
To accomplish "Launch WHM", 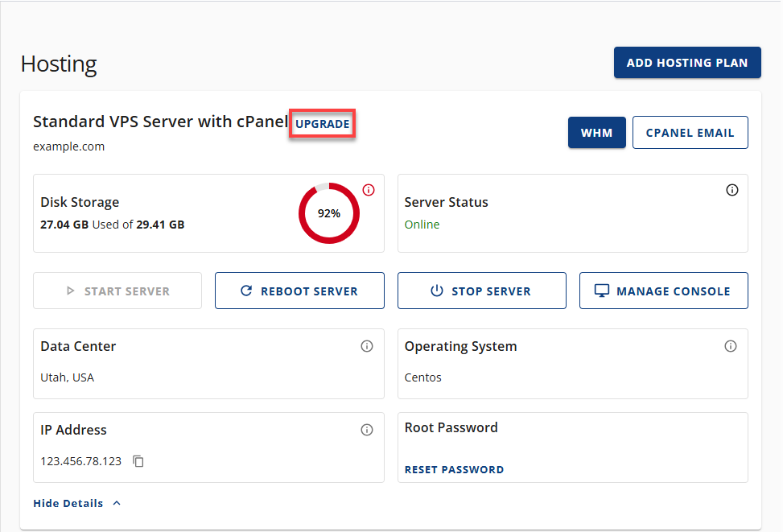I will click(596, 132).
